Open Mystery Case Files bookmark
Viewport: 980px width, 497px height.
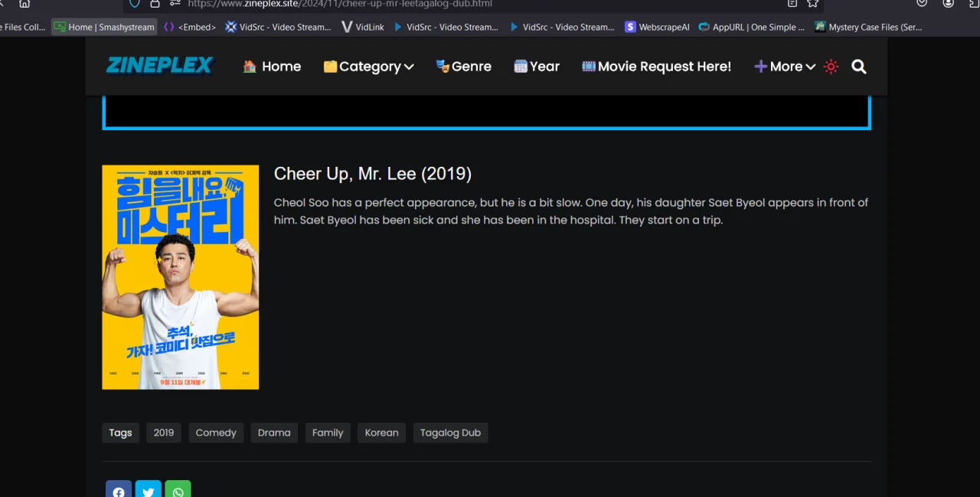coord(868,27)
